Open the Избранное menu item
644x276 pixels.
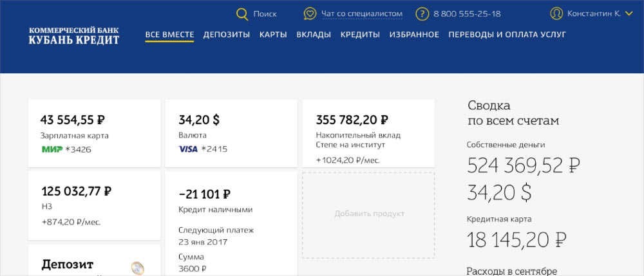pos(414,35)
